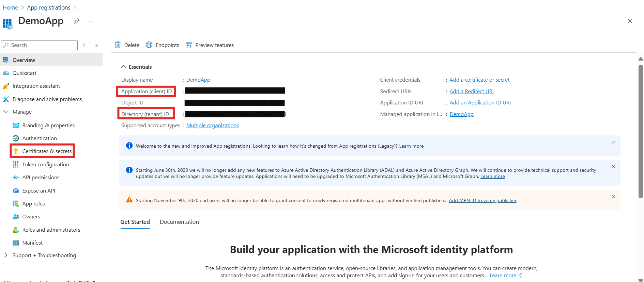Click the Branding & properties icon
The height and width of the screenshot is (282, 644).
tap(16, 126)
